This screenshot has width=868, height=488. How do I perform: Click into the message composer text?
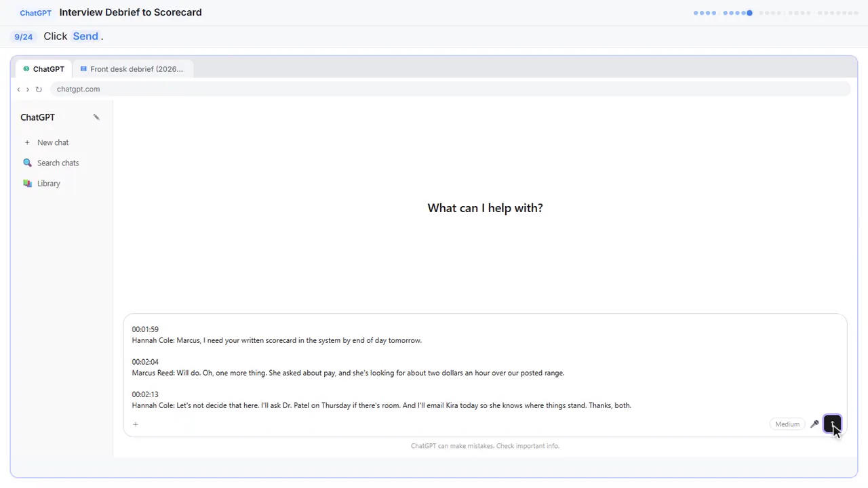pyautogui.click(x=485, y=367)
